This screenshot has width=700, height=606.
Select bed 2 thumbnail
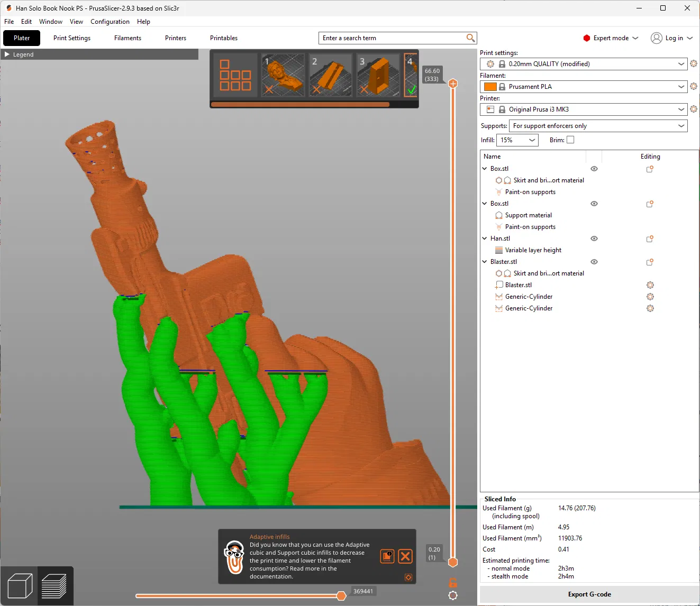331,75
